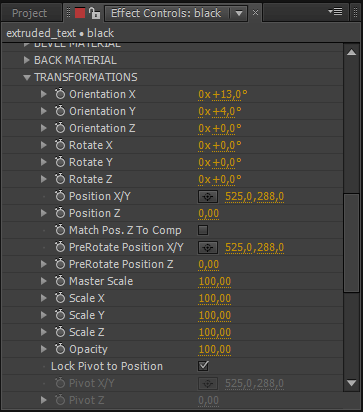Toggle Scale Z stopwatch icon
Viewport: 363px width, 412px height.
60,332
